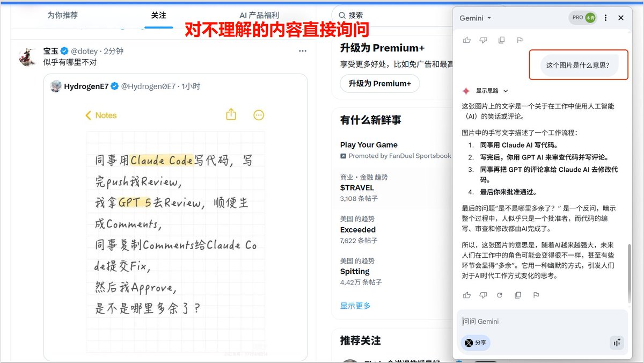Click the 宝玉 display name

click(x=51, y=51)
